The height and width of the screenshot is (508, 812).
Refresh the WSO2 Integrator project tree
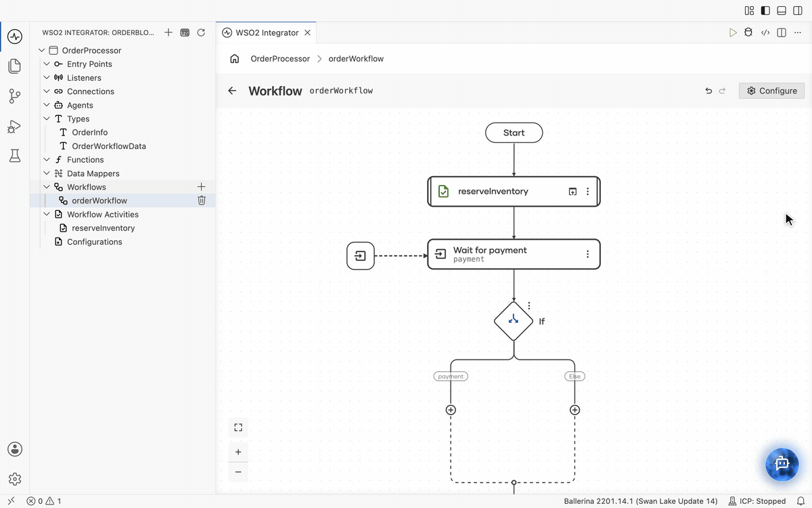201,33
